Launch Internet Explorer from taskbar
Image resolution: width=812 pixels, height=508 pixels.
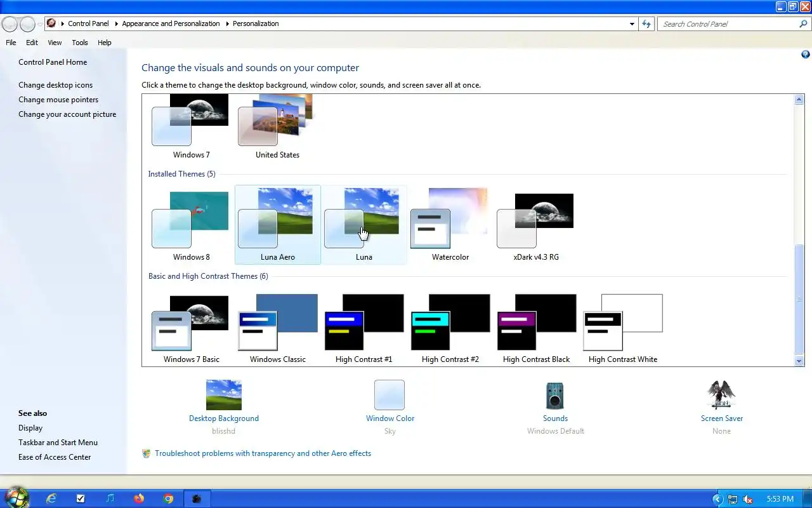pyautogui.click(x=51, y=498)
